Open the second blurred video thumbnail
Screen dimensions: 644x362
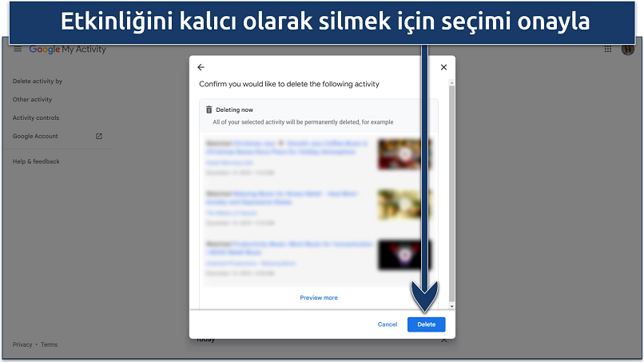(x=404, y=205)
